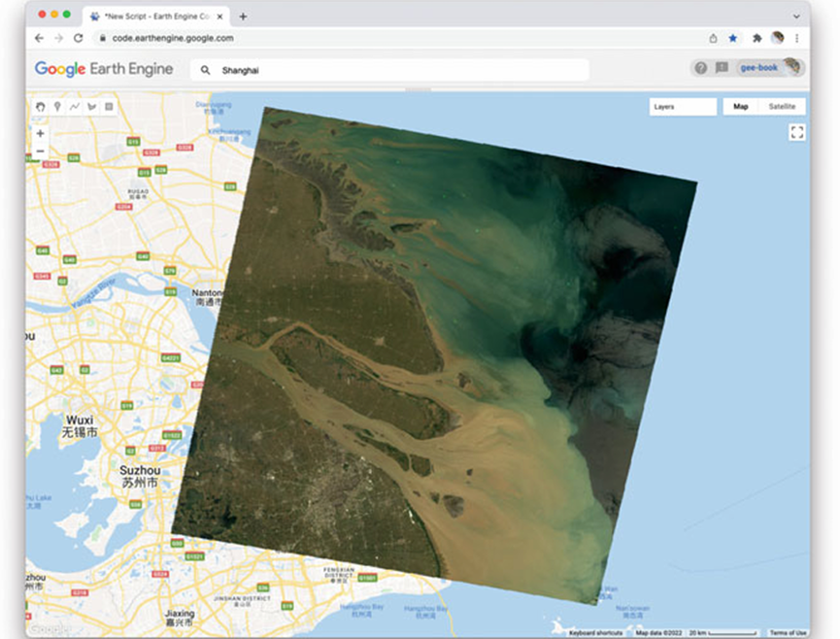Select the draw rectangle tool
Screen dimensions: 840x639
(x=109, y=107)
